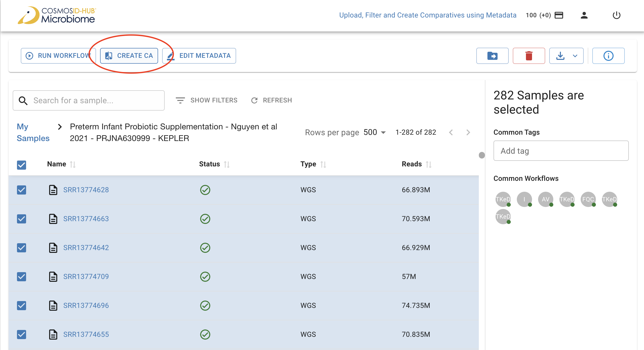The image size is (644, 350).
Task: Uncheck sample SRR13774628 checkbox
Action: click(22, 190)
